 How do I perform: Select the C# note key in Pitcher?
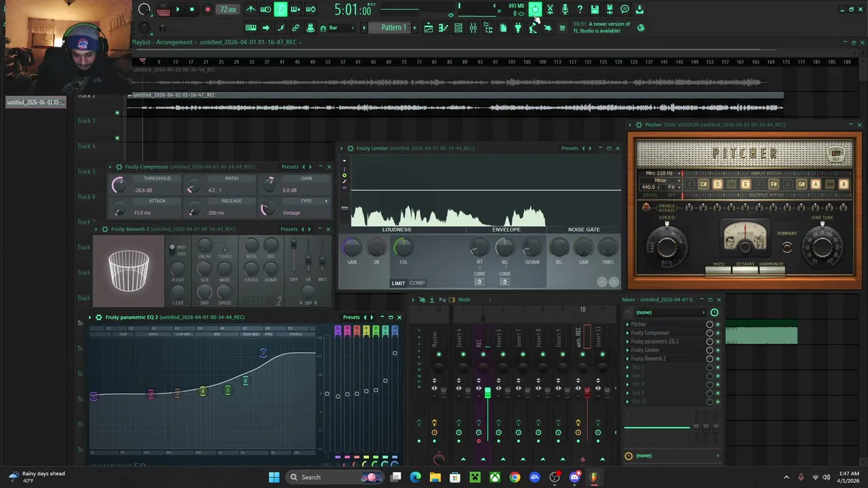point(703,184)
